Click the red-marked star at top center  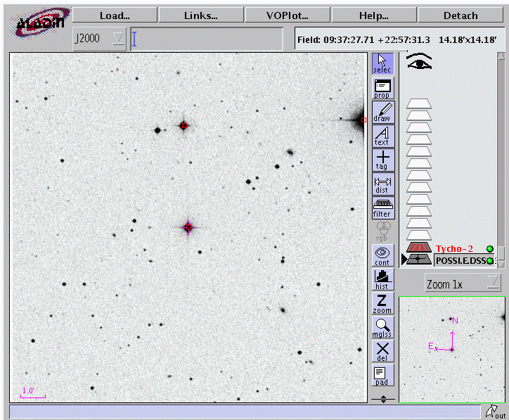pos(184,125)
